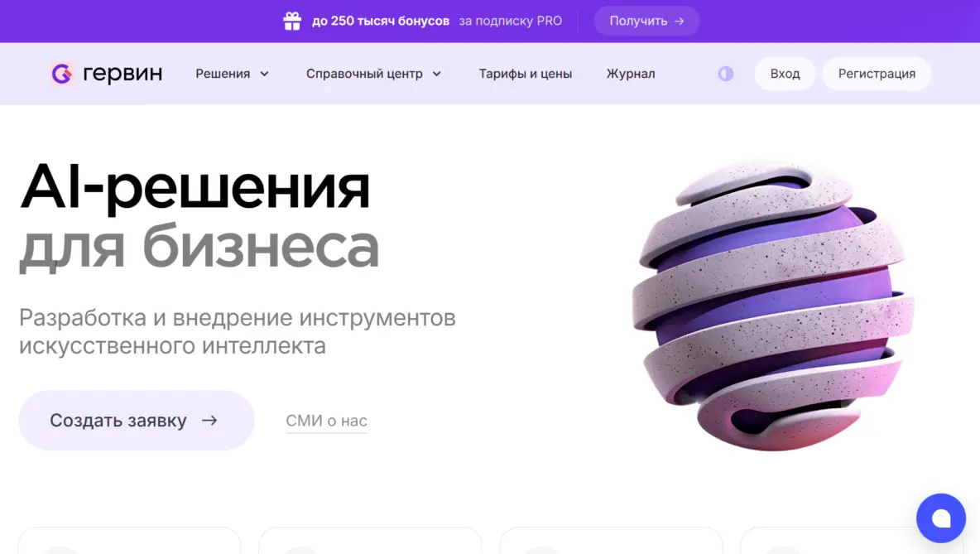Click the Получить bonus button
The image size is (980, 554).
[646, 22]
